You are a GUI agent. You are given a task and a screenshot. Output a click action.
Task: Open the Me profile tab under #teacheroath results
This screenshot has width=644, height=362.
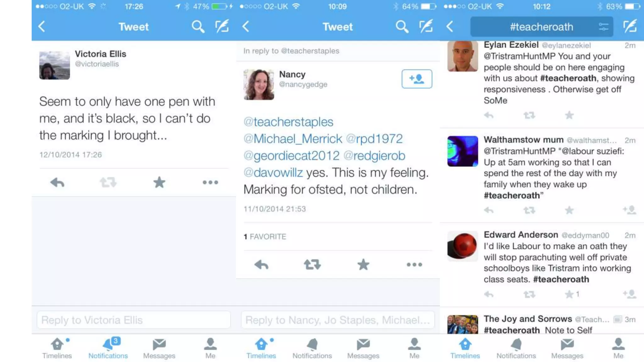point(618,348)
